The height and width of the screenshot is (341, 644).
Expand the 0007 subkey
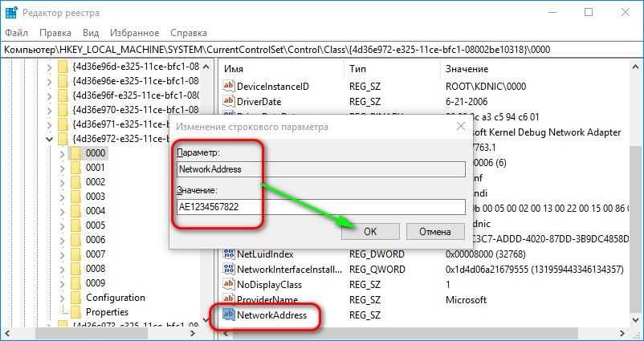[x=62, y=255]
